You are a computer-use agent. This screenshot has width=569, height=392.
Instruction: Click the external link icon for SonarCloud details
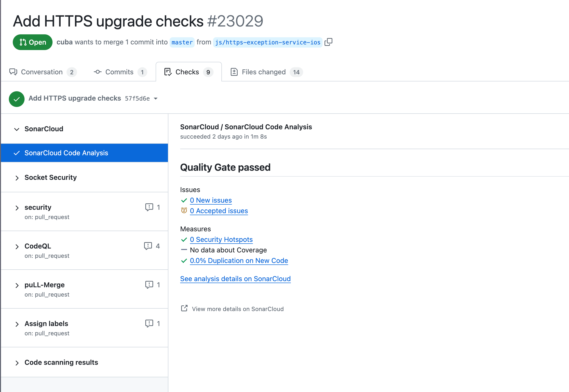(184, 309)
